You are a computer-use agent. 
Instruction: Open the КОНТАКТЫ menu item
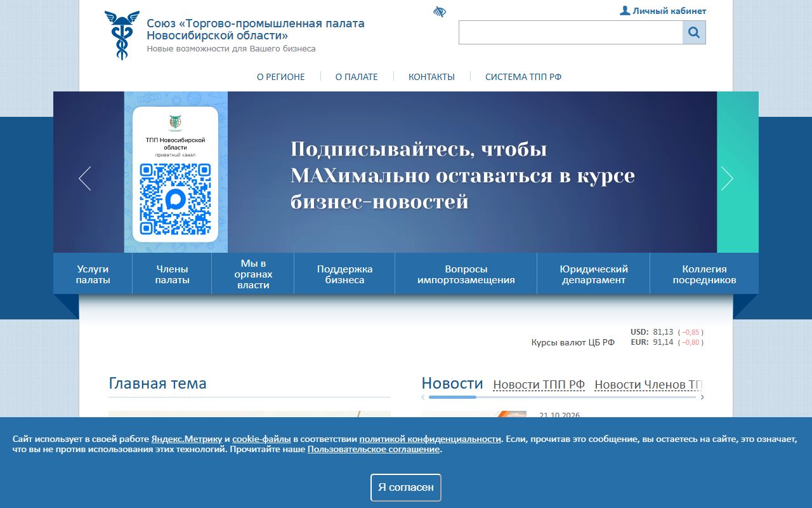(x=431, y=77)
